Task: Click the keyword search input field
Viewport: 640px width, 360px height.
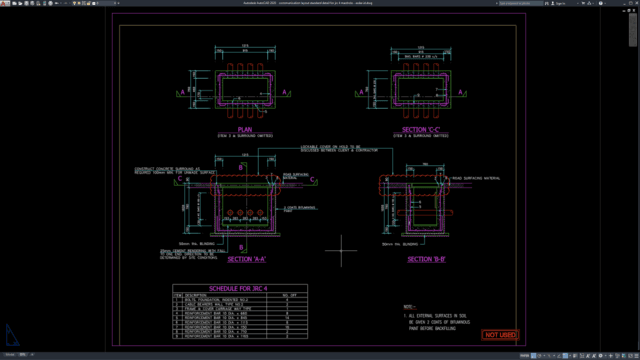Action: click(x=521, y=3)
